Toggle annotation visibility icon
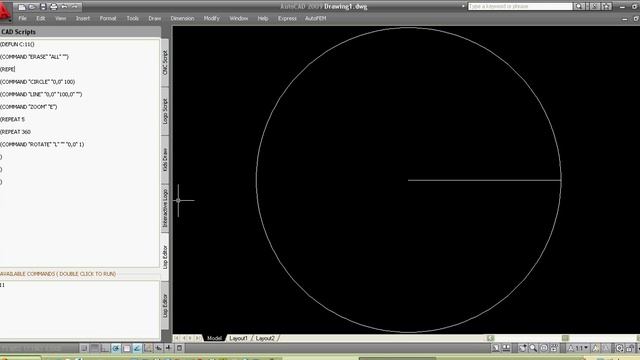This screenshot has height=360, width=640. pos(596,348)
